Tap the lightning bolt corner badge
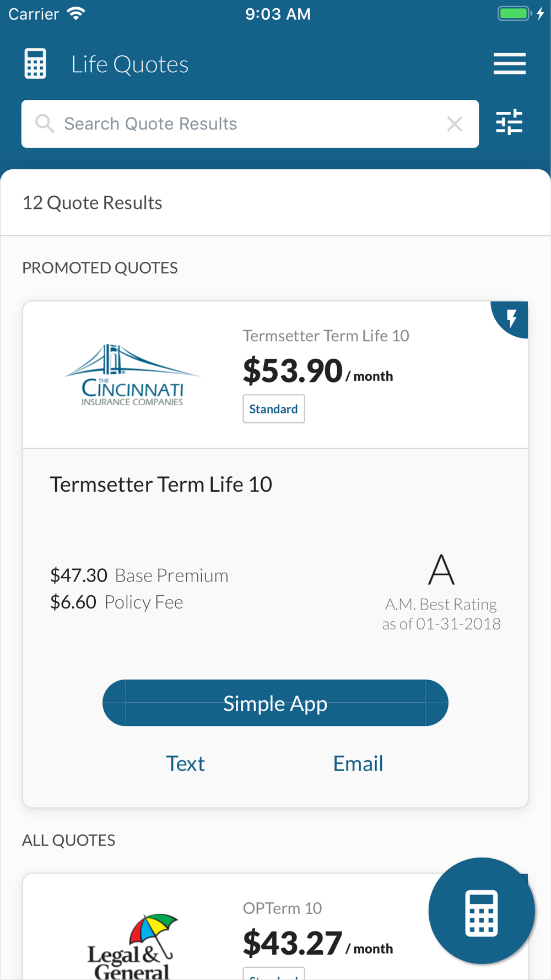This screenshot has width=551, height=980. [512, 318]
